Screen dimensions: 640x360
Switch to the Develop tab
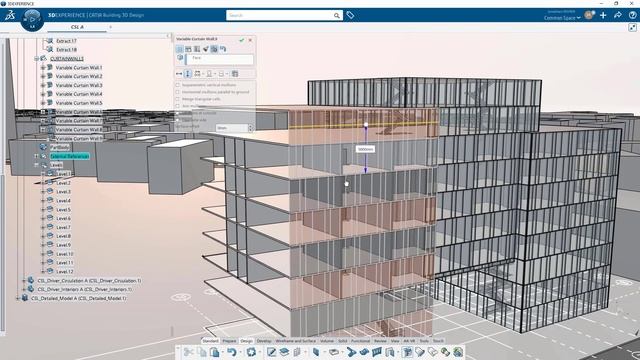(264, 341)
